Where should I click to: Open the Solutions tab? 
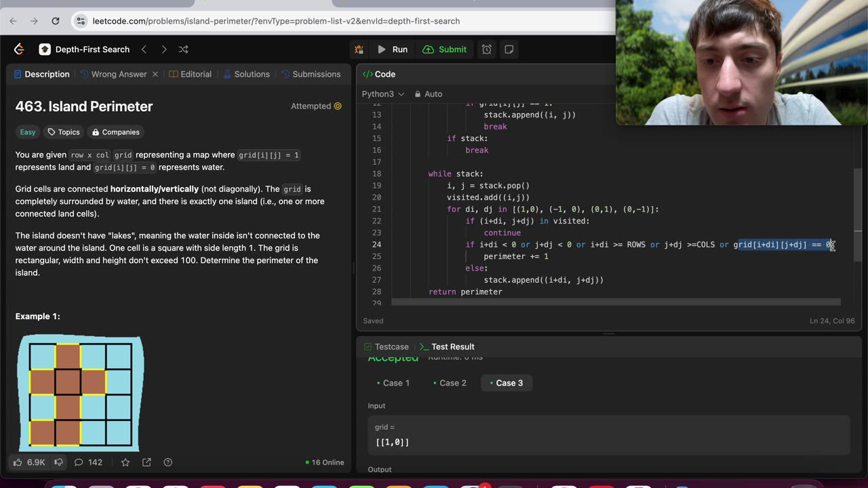tap(246, 74)
